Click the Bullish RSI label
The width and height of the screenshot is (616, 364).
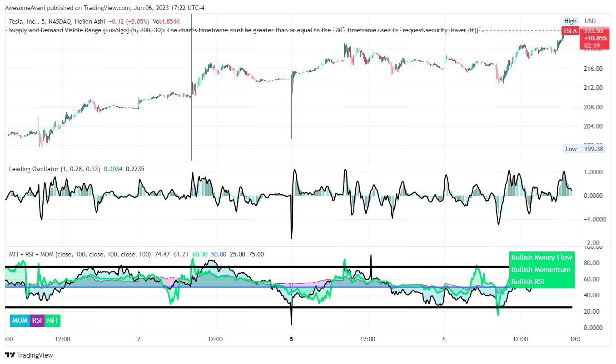tap(541, 282)
